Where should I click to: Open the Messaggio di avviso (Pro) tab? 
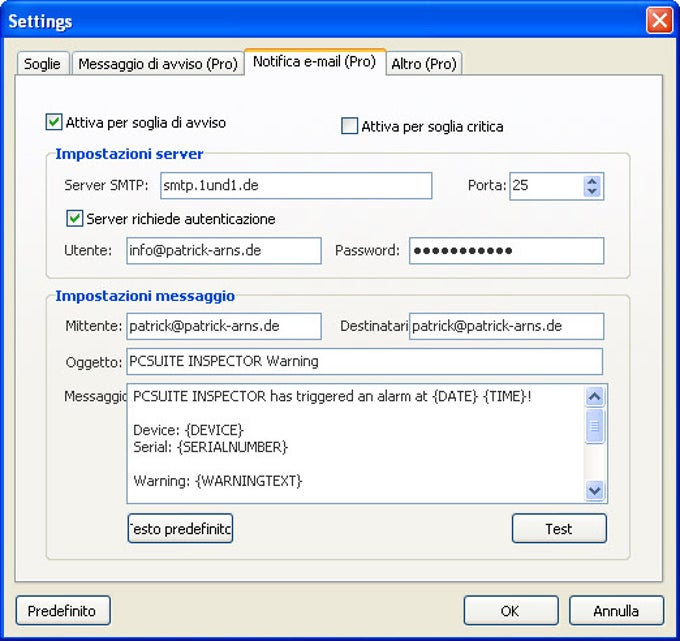(158, 63)
